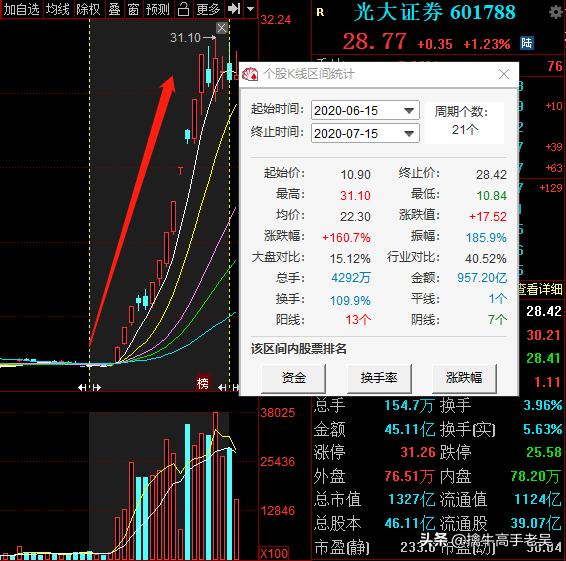Select the 除权 toolbar item

pos(88,9)
